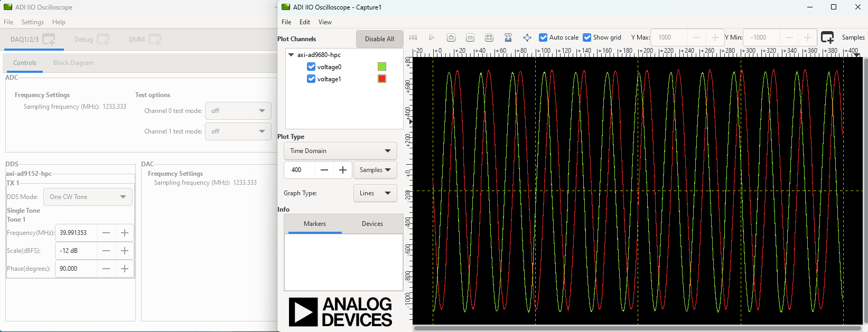This screenshot has width=868, height=332.
Task: Increase sample count with plus button
Action: click(x=343, y=170)
